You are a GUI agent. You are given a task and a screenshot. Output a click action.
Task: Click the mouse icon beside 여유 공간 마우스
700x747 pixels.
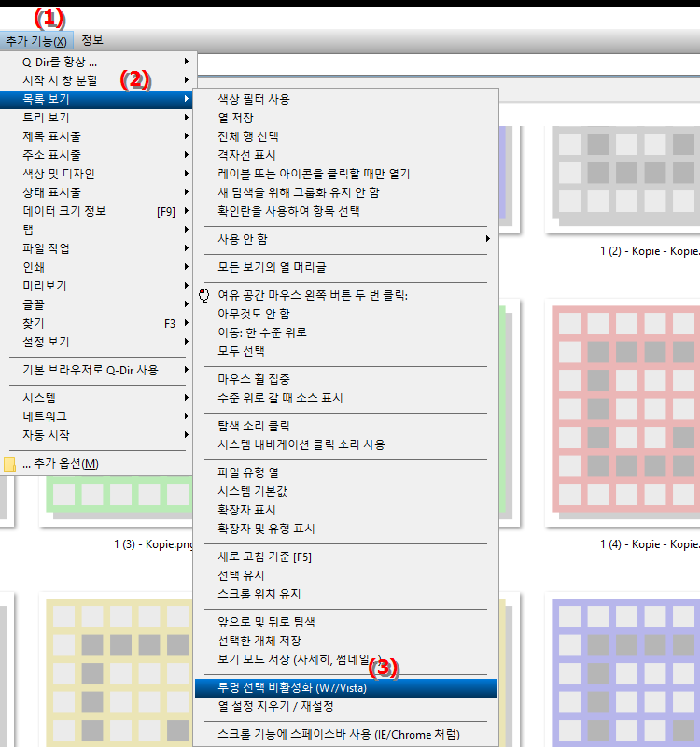[x=203, y=295]
